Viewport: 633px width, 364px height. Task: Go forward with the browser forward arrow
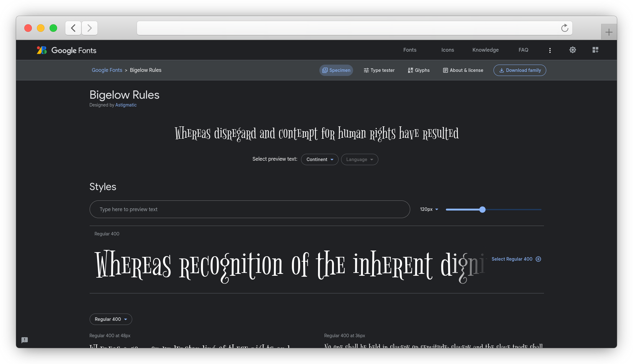click(x=90, y=28)
